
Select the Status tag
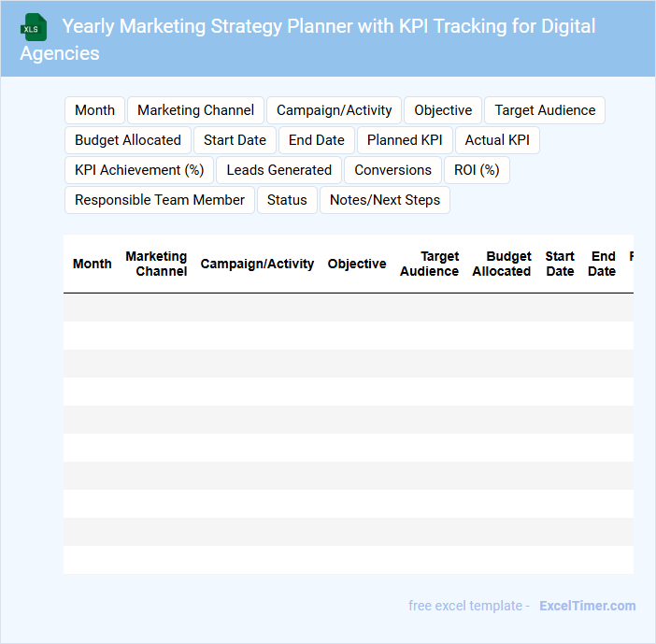point(287,200)
